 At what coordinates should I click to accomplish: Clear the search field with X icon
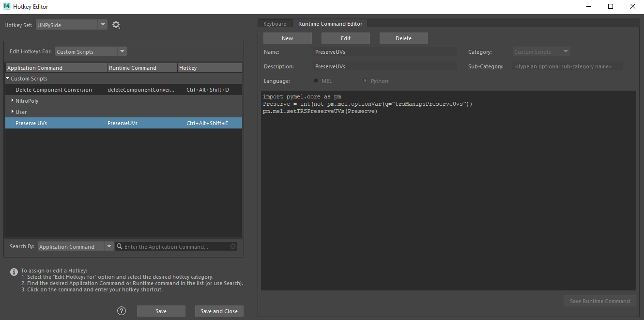[x=233, y=246]
